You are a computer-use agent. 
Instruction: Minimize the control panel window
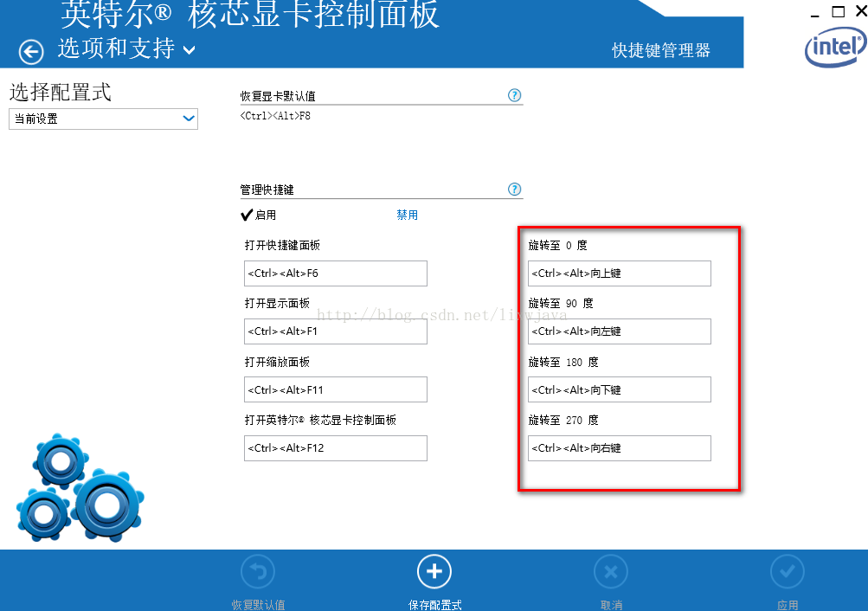[814, 15]
